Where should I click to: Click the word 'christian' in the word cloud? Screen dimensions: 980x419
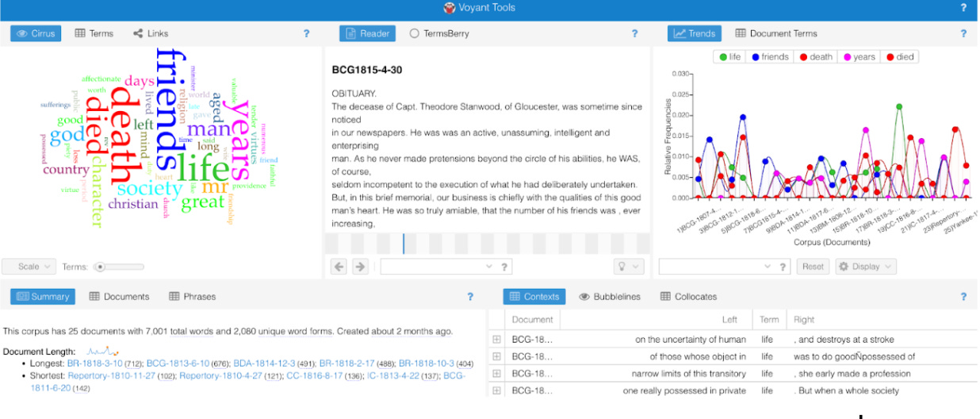[x=133, y=204]
